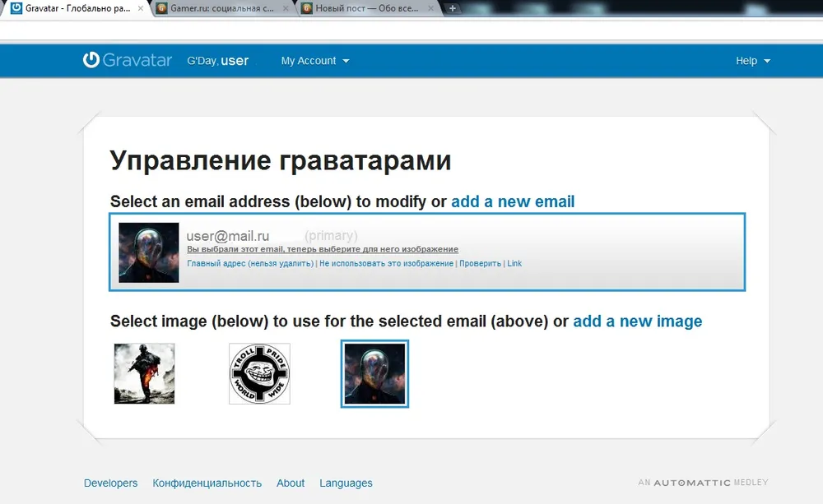Click the add a new image link

(x=637, y=321)
